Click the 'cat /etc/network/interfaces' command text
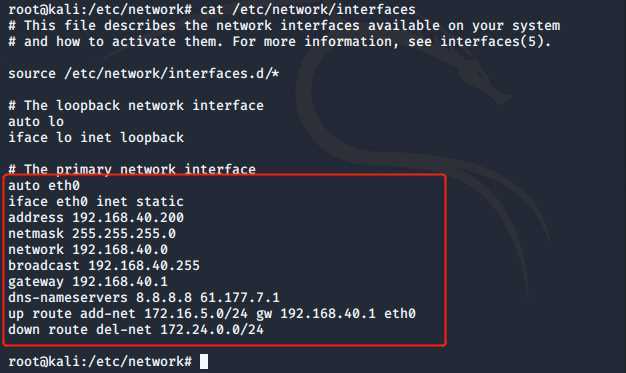Viewport: 626px width, 373px height. 308,9
